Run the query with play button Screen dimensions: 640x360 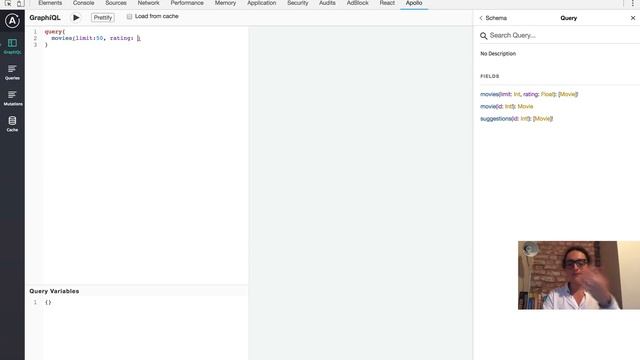click(76, 18)
